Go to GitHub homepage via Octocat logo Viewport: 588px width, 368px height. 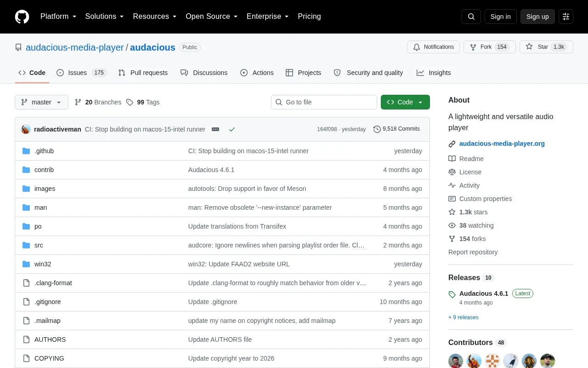[22, 17]
